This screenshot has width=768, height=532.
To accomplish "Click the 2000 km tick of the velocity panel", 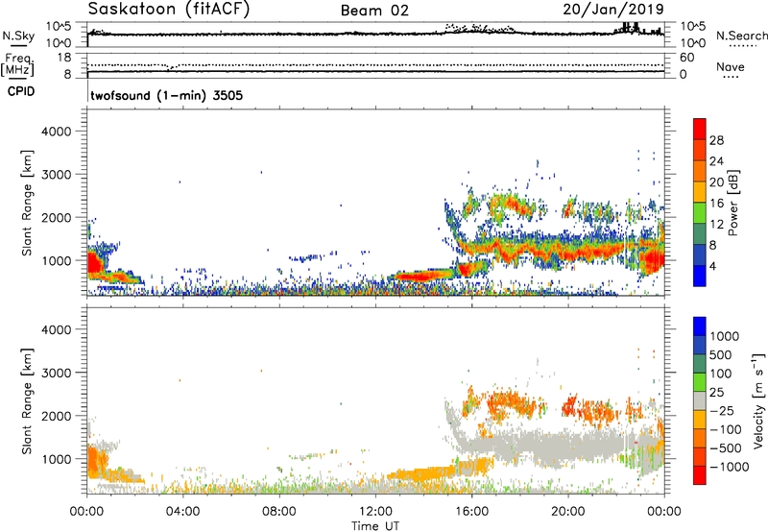I will point(56,416).
